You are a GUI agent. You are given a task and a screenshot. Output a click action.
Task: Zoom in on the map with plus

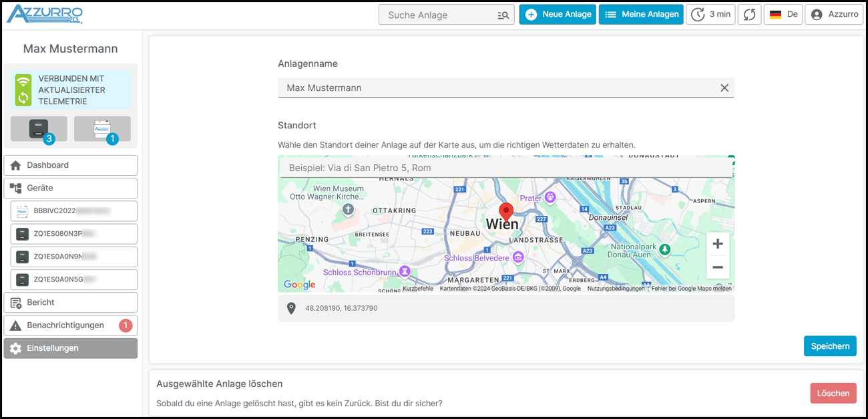718,244
